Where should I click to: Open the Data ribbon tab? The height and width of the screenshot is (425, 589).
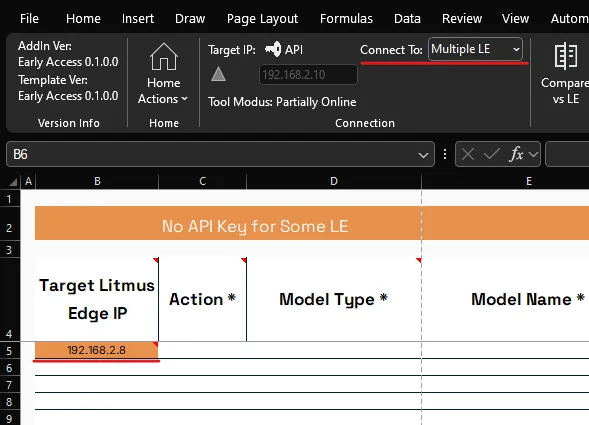click(407, 18)
